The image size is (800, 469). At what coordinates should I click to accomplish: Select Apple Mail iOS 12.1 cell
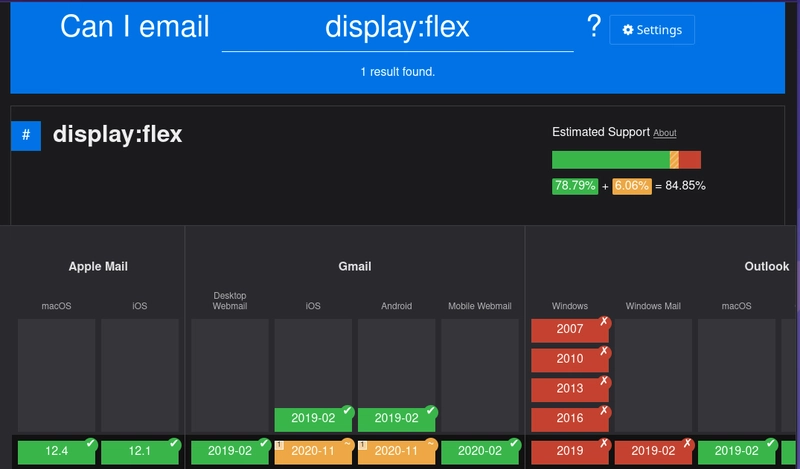(140, 451)
